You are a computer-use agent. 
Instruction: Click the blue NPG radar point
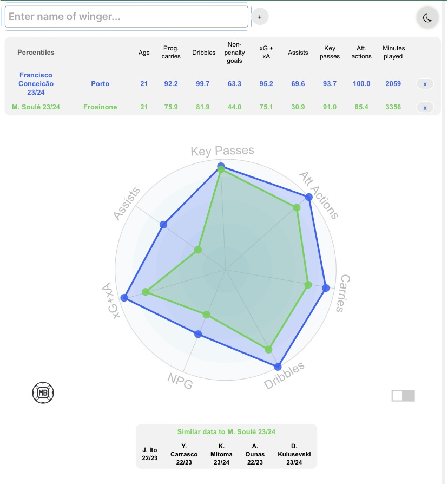(198, 334)
